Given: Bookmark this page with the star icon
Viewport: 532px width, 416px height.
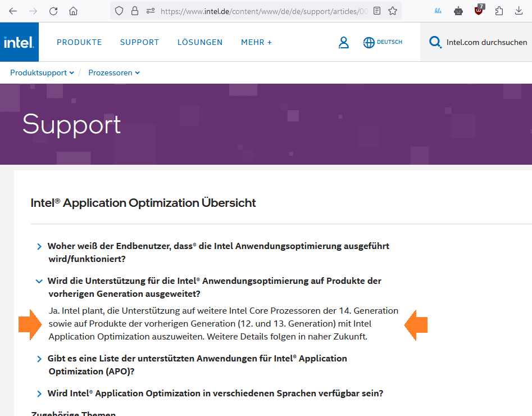Looking at the screenshot, I should [393, 11].
